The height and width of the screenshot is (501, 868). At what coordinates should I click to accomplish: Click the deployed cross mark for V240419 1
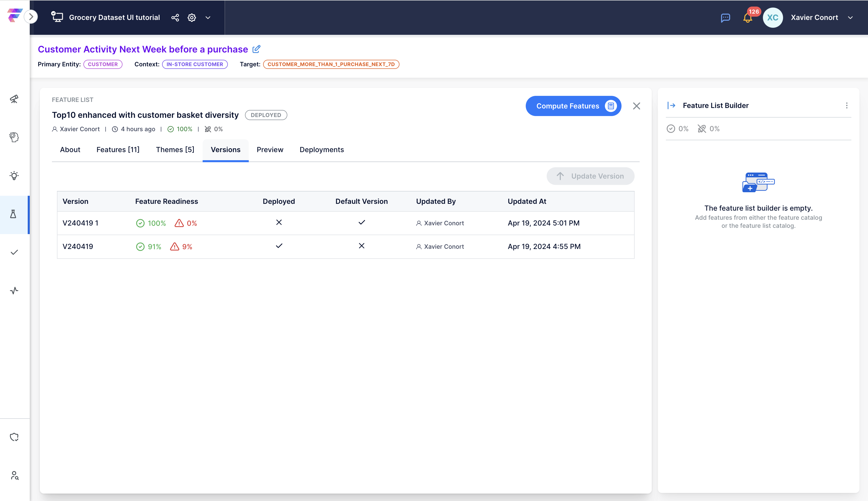click(279, 222)
